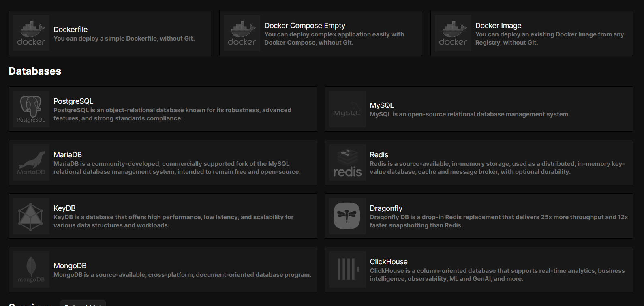Click the ClickHouse description text

pyautogui.click(x=497, y=275)
